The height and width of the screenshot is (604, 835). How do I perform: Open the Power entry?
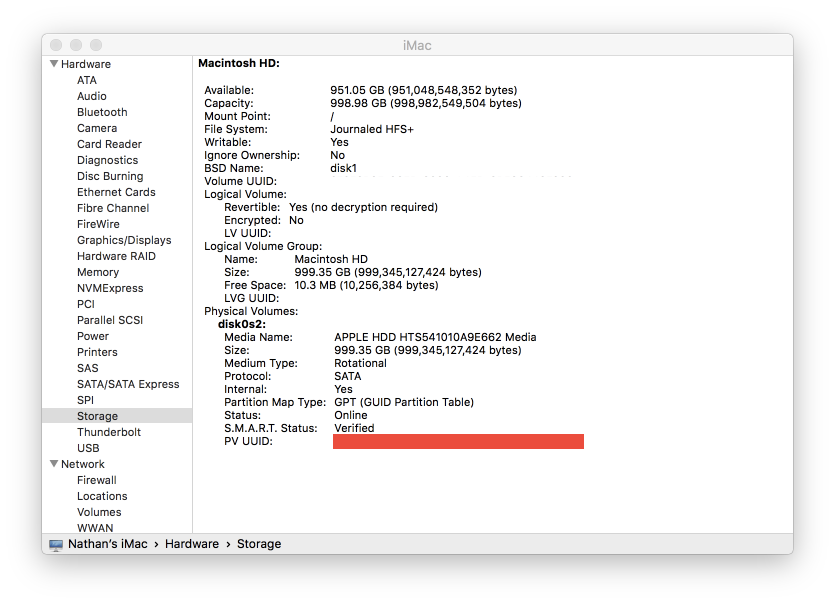[x=93, y=336]
